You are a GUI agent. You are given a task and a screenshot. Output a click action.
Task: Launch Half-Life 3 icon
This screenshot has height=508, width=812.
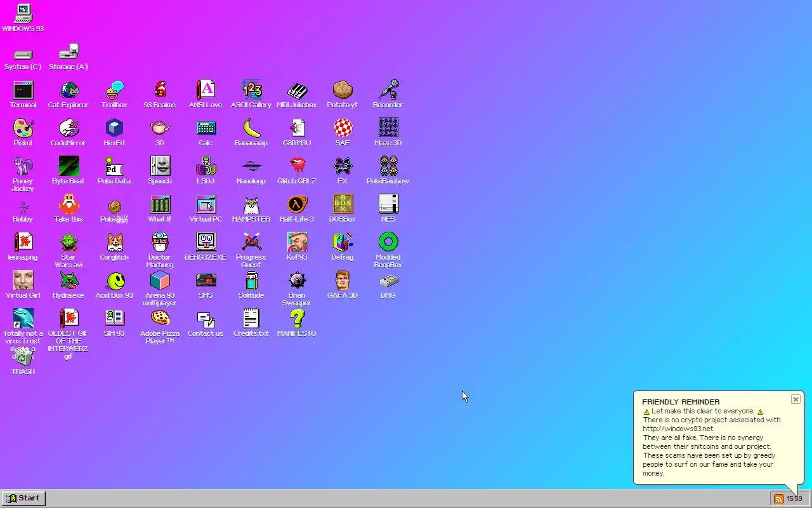pos(297,204)
